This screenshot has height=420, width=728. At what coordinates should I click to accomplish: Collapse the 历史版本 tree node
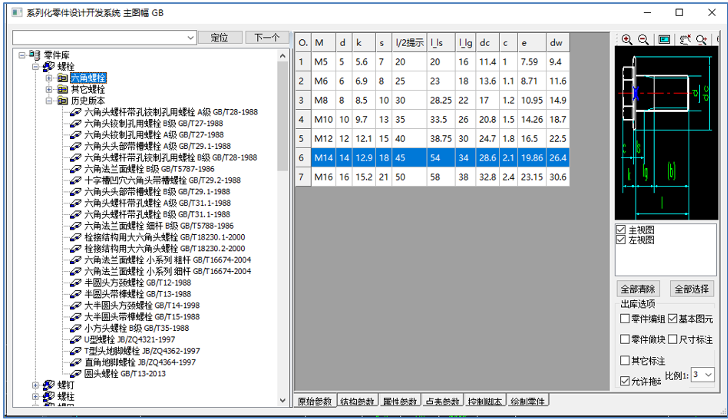click(x=48, y=102)
